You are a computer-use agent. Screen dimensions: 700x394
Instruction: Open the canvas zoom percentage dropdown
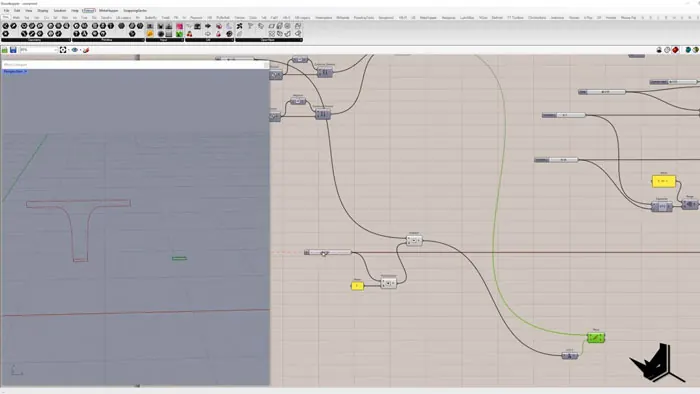[x=38, y=50]
